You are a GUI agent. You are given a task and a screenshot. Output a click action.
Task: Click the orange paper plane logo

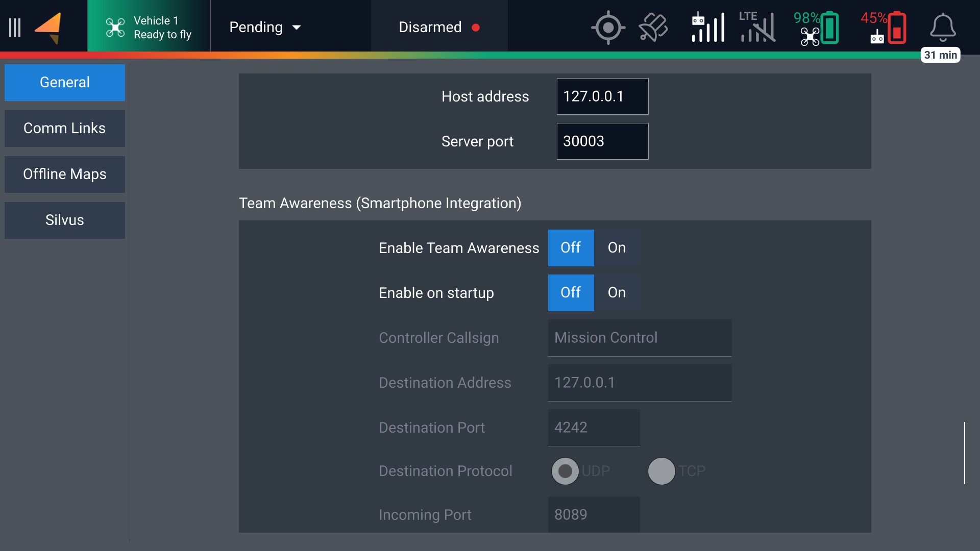(49, 28)
